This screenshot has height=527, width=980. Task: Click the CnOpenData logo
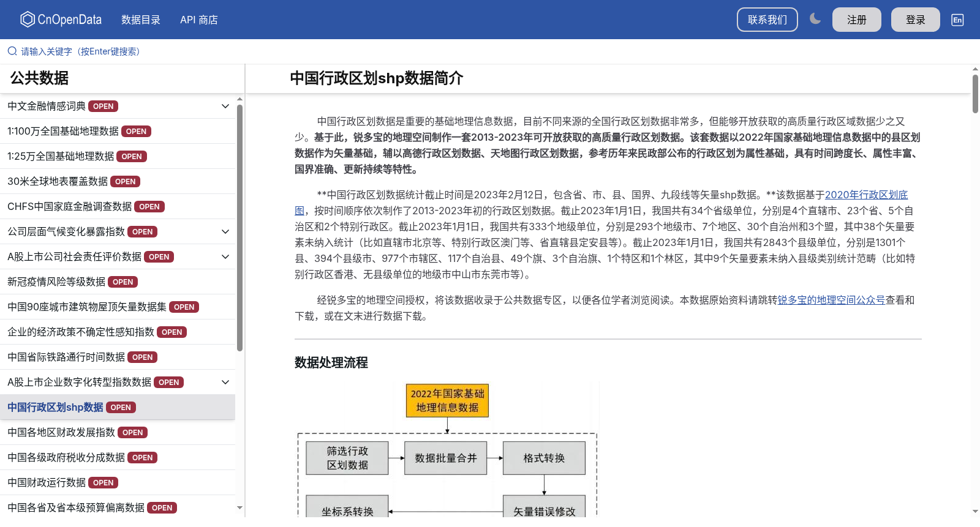pyautogui.click(x=61, y=20)
